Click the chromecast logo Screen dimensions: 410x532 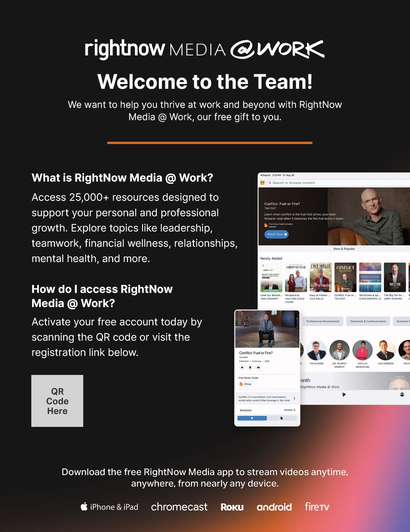179,507
